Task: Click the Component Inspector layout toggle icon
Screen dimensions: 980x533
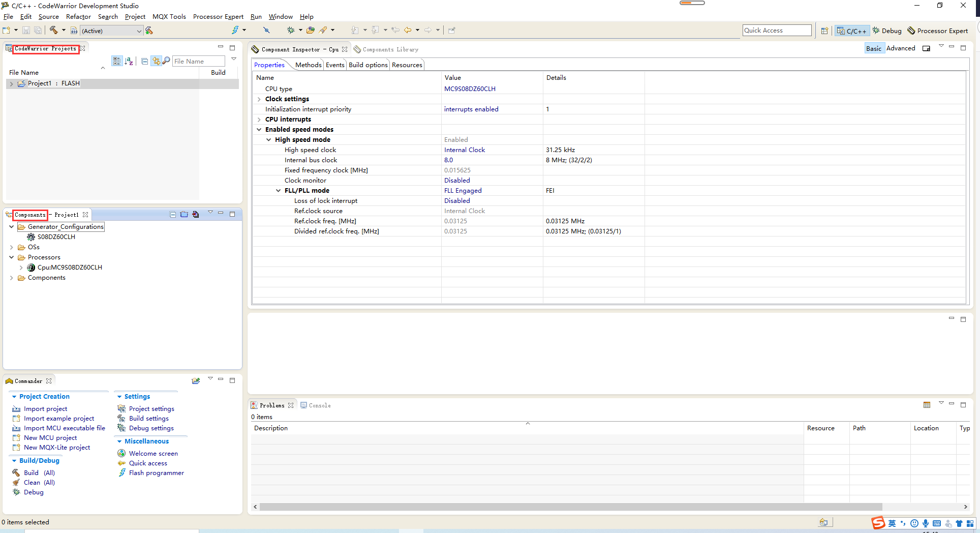Action: point(926,48)
